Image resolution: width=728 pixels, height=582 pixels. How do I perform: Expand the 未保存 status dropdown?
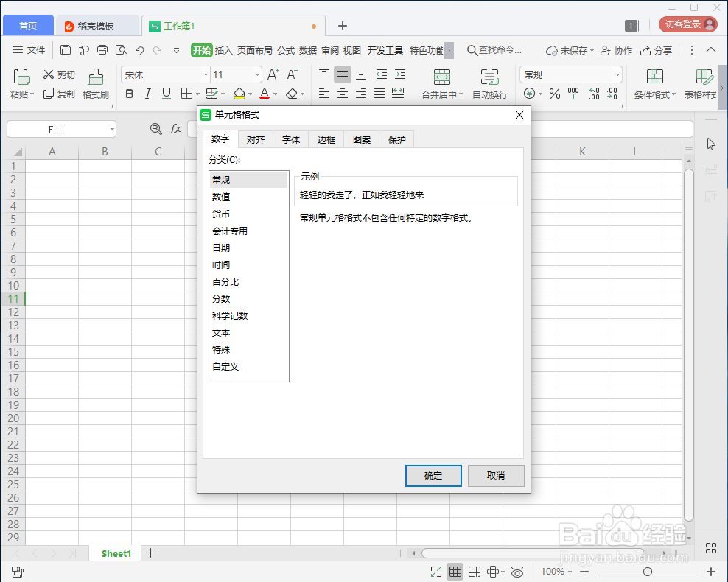click(x=592, y=50)
